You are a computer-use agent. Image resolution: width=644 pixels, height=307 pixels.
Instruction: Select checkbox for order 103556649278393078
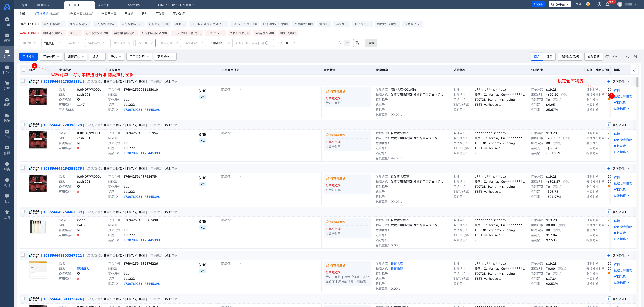(x=23, y=125)
